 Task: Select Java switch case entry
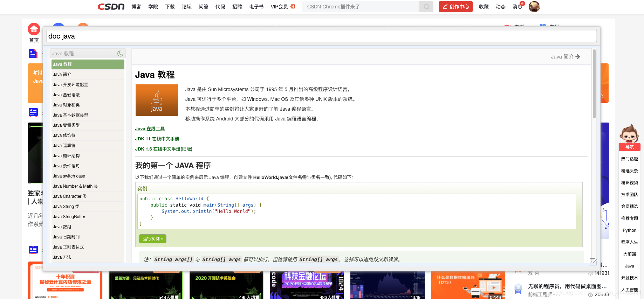coord(88,176)
